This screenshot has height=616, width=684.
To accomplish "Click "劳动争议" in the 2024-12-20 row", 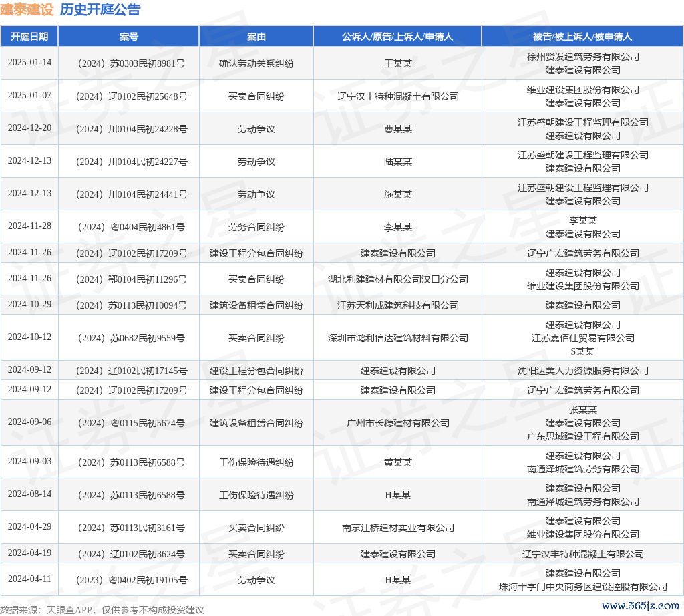I will click(256, 129).
